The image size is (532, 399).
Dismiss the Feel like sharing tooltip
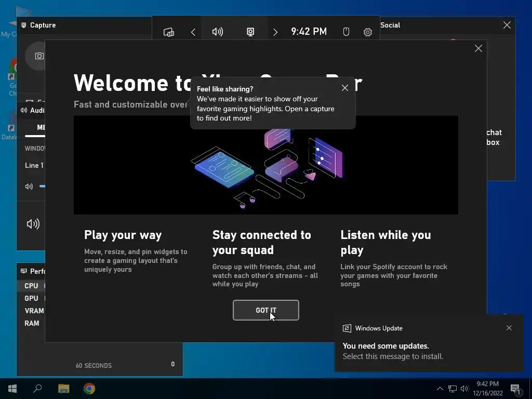(345, 88)
